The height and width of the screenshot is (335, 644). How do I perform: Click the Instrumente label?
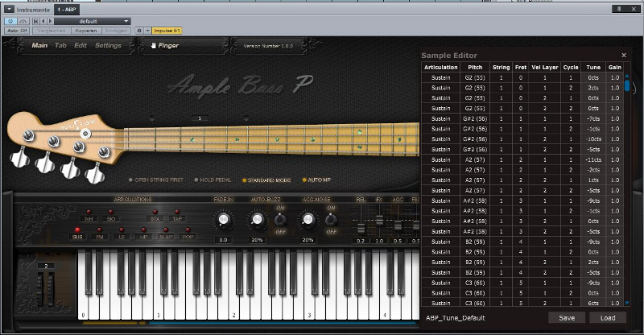[33, 10]
